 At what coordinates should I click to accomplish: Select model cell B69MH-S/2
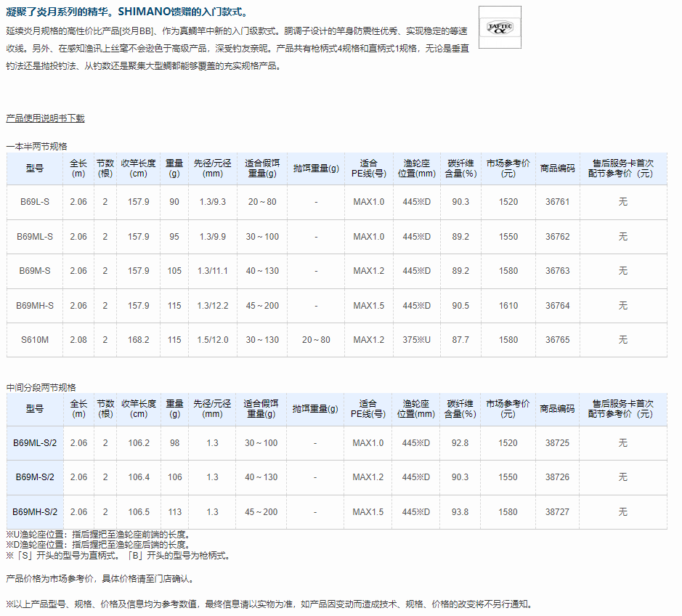(x=35, y=512)
